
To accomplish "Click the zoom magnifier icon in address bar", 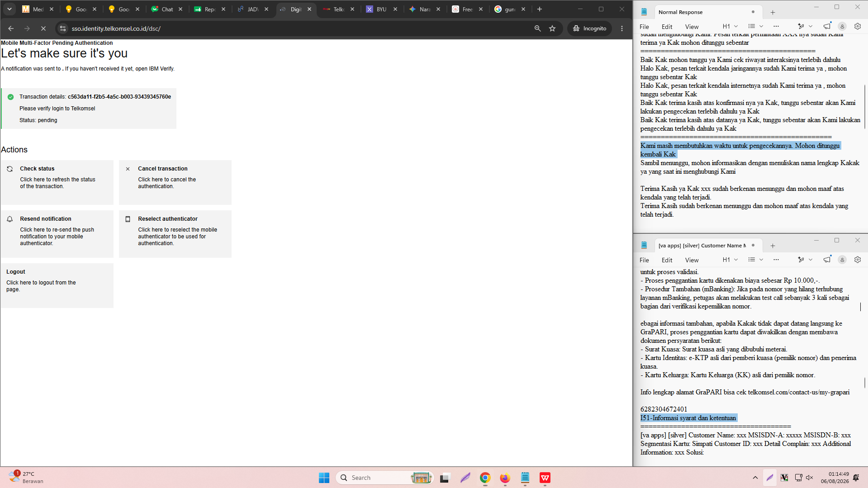I will (x=537, y=28).
